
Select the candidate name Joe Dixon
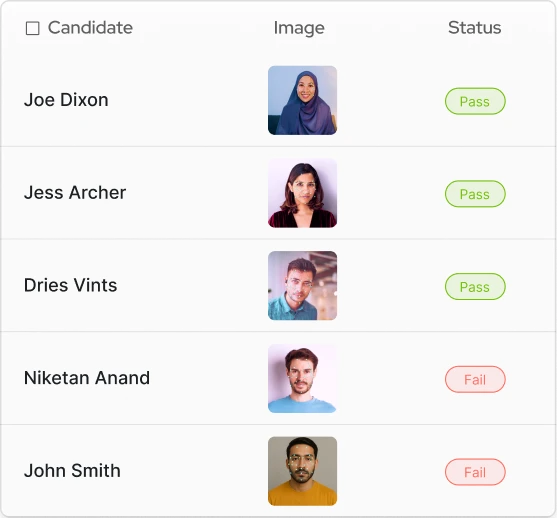(x=66, y=100)
